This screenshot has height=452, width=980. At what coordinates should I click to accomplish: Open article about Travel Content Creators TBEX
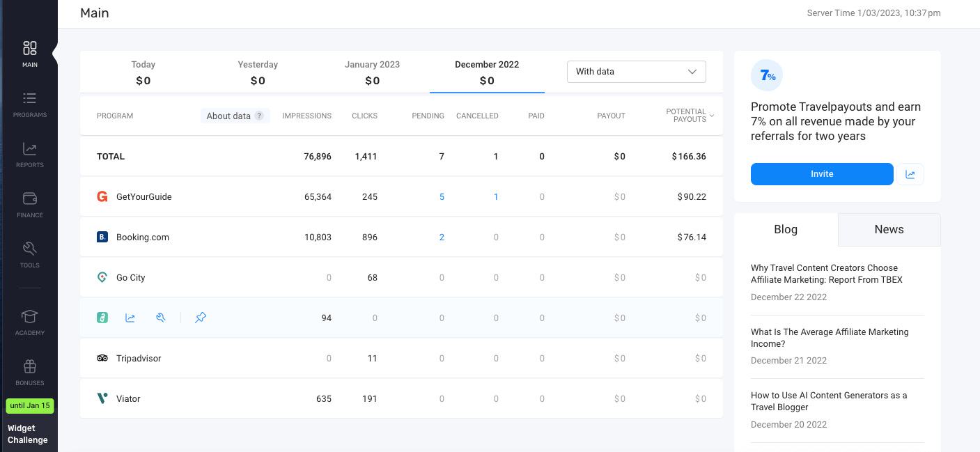[827, 274]
